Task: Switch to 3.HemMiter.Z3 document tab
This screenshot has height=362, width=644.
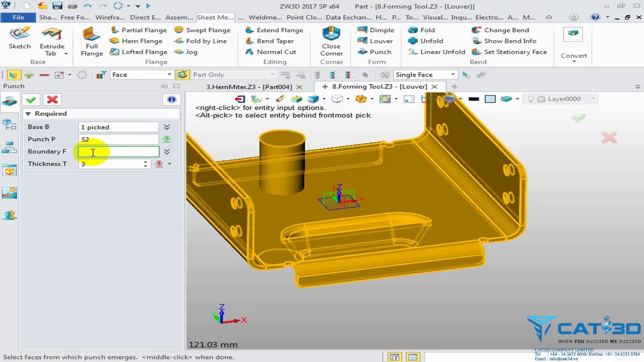Action: tap(249, 86)
